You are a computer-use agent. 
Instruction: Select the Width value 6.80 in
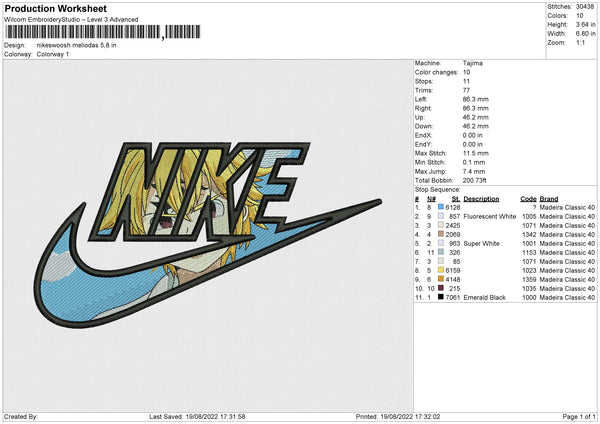(x=585, y=34)
